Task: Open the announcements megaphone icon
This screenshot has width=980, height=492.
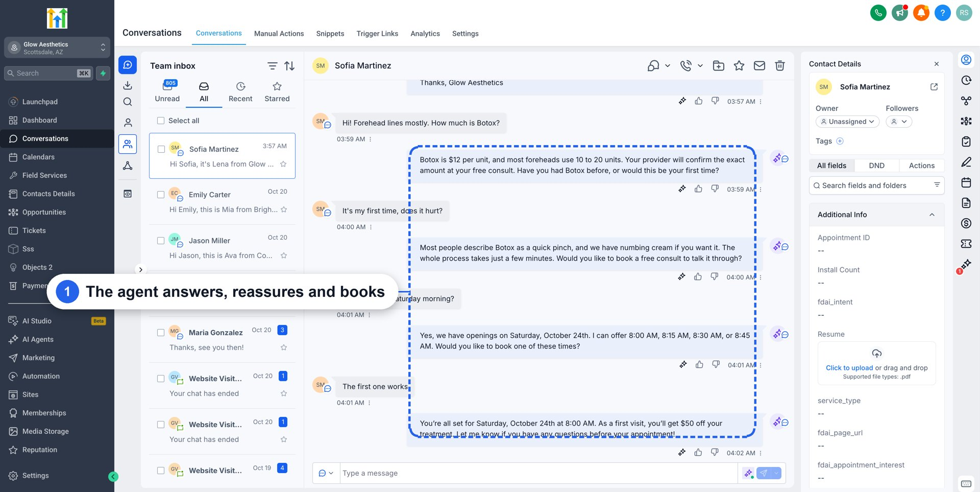Action: tap(899, 13)
